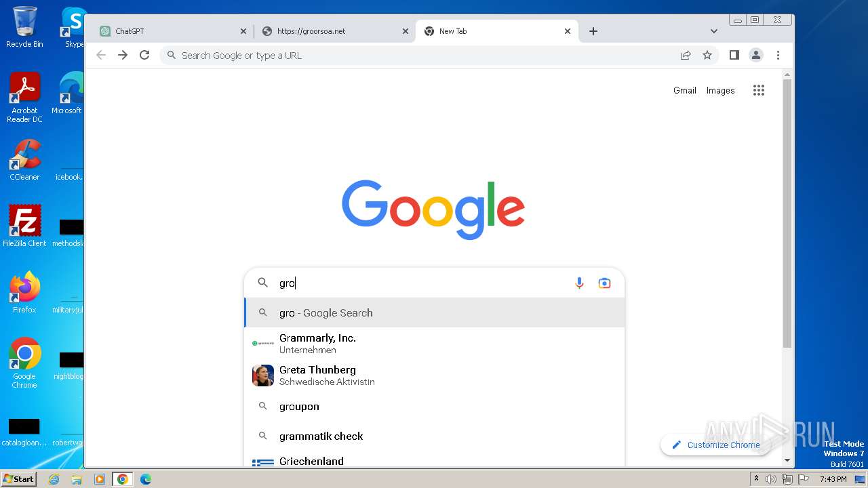
Task: Pick the Greta Thunberg suggestion
Action: coord(434,375)
